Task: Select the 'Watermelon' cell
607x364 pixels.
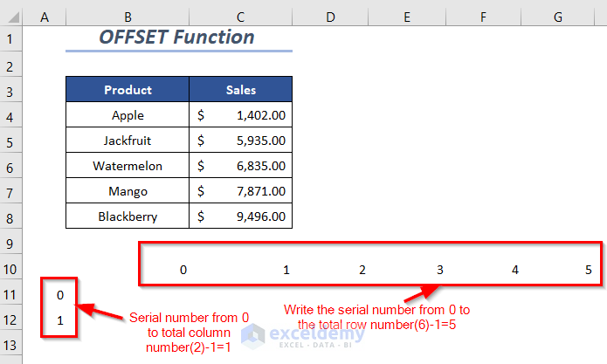Action: 128,165
